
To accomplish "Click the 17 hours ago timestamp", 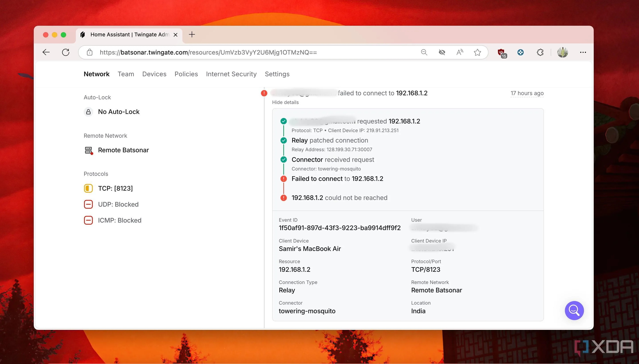I will click(x=527, y=93).
